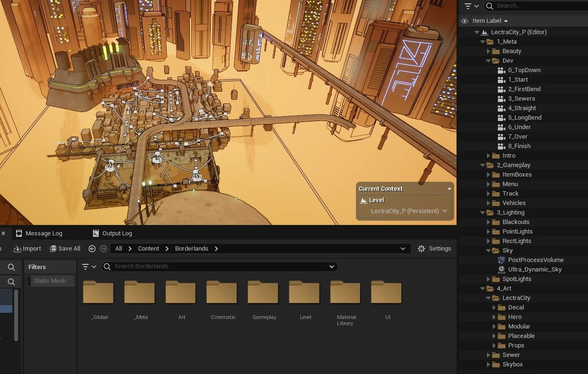Click the Import button
Image resolution: width=588 pixels, height=374 pixels.
pos(27,249)
